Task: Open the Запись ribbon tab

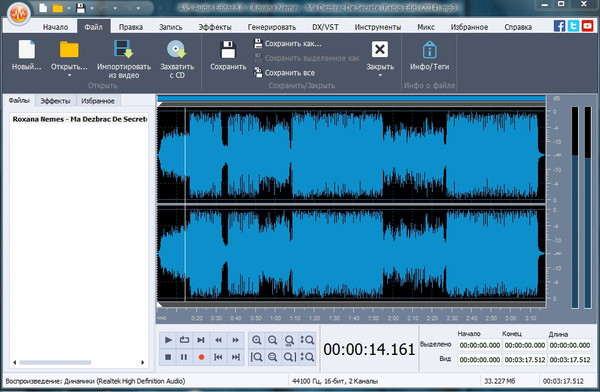Action: 171,27
